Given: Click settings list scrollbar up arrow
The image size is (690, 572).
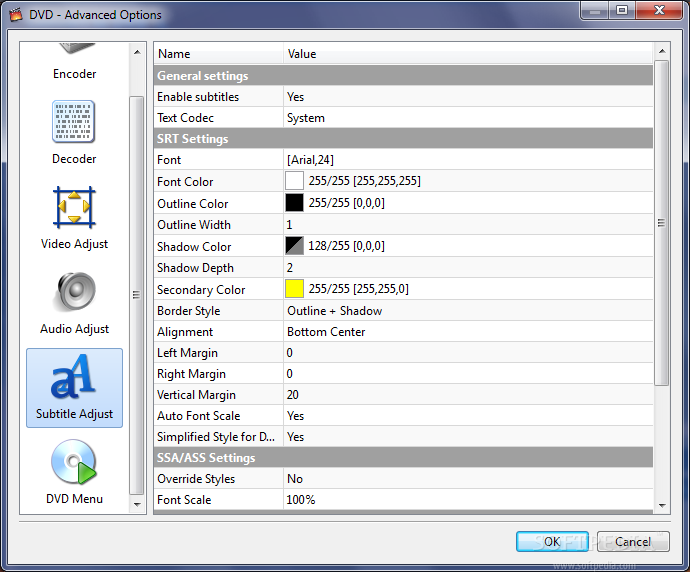Looking at the screenshot, I should coord(662,51).
